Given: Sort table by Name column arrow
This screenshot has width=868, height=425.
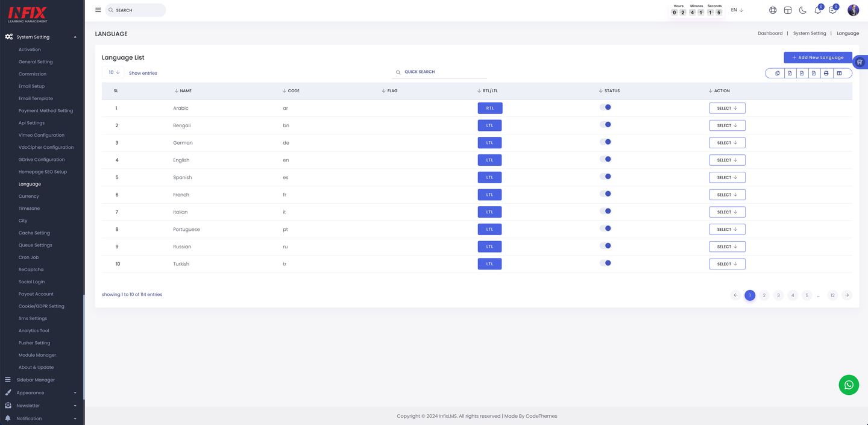Looking at the screenshot, I should [x=177, y=91].
